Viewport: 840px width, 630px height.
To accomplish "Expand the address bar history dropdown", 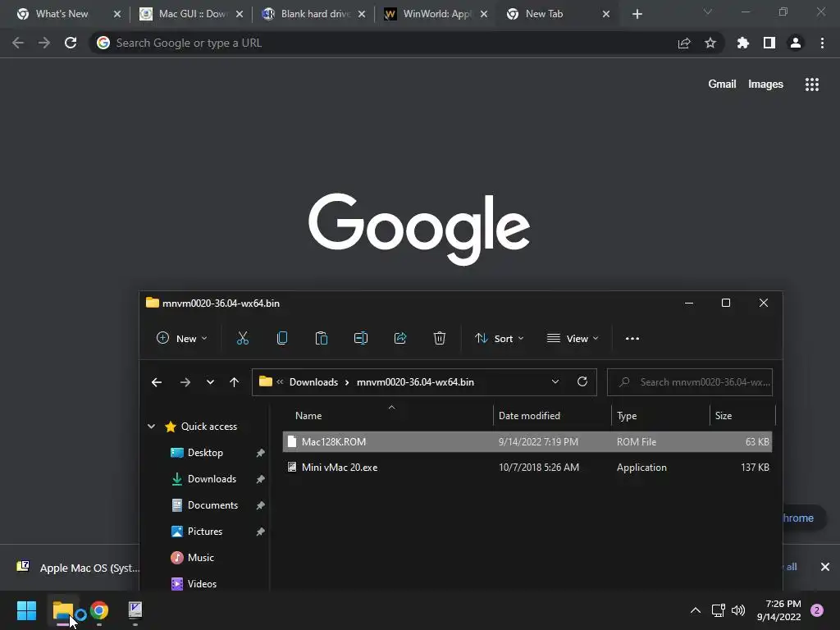I will 555,381.
